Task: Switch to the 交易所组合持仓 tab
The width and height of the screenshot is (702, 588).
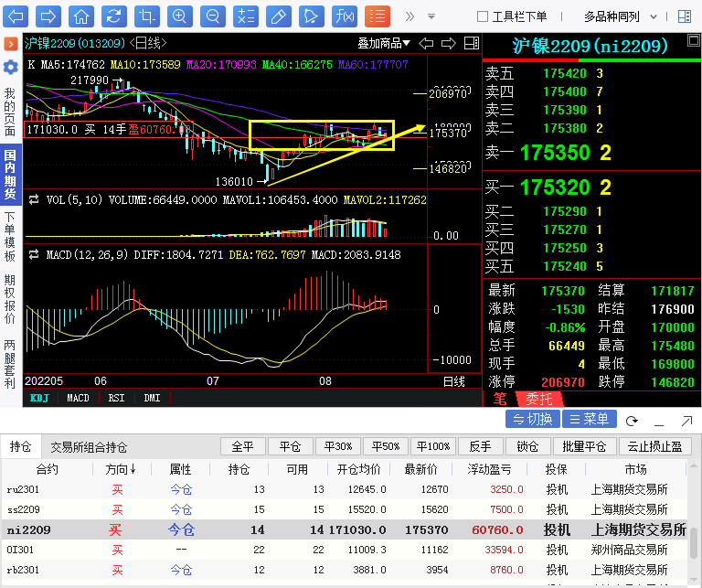Action: tap(89, 447)
